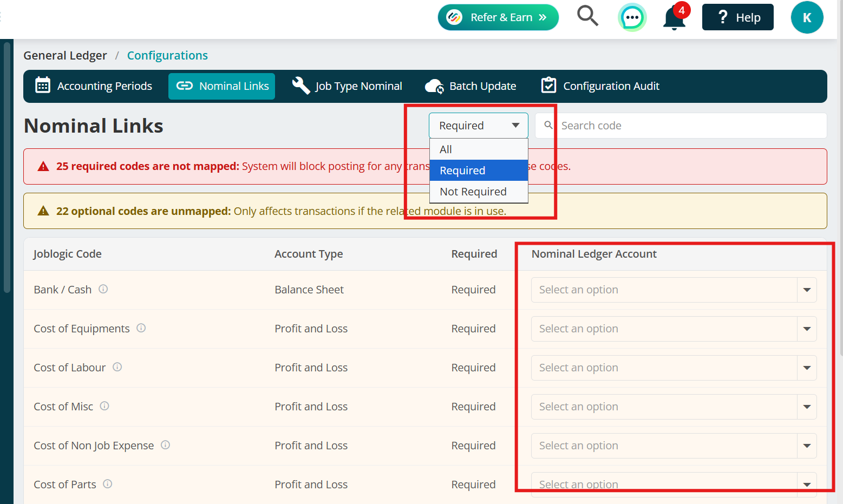Go to Configuration Audit tab
The image size is (843, 504).
click(x=600, y=86)
